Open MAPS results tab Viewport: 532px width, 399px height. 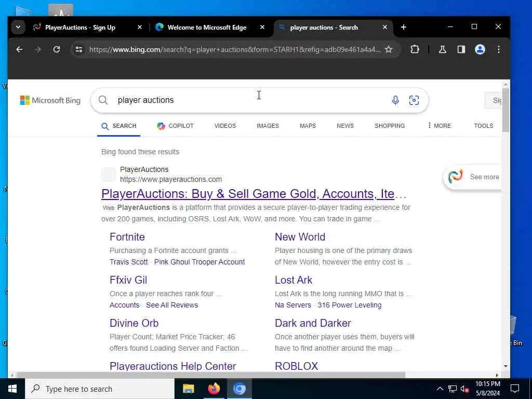308,126
